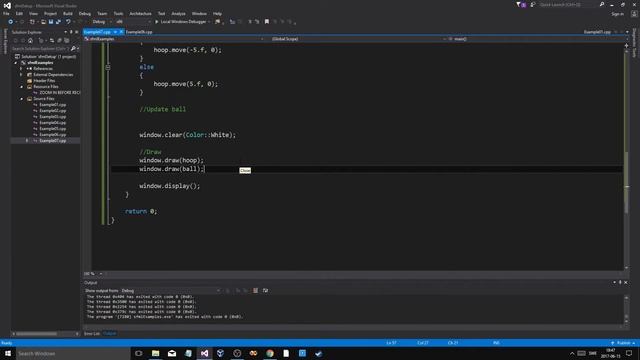Image resolution: width=640 pixels, height=360 pixels.
Task: Open the Build menu
Action: [x=67, y=13]
